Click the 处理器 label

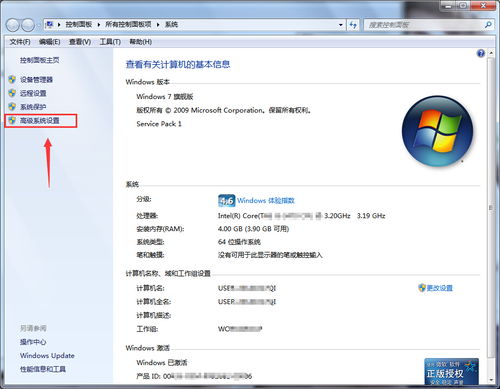coord(147,216)
